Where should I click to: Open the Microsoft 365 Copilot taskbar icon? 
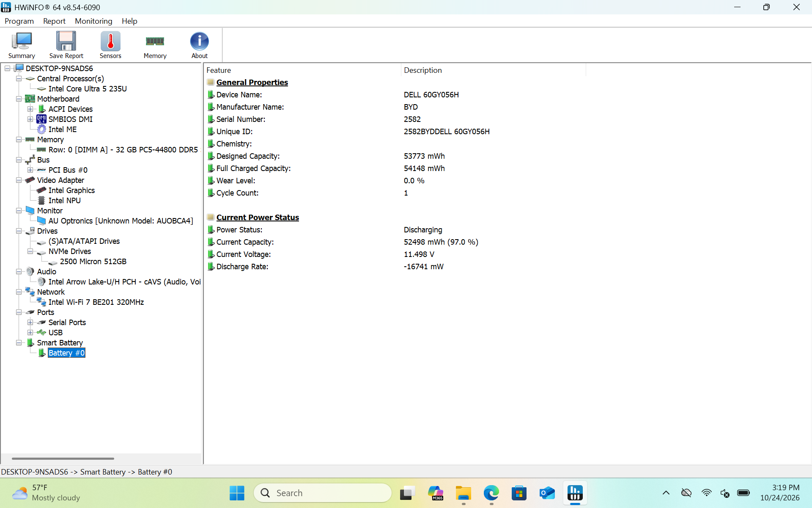point(435,493)
